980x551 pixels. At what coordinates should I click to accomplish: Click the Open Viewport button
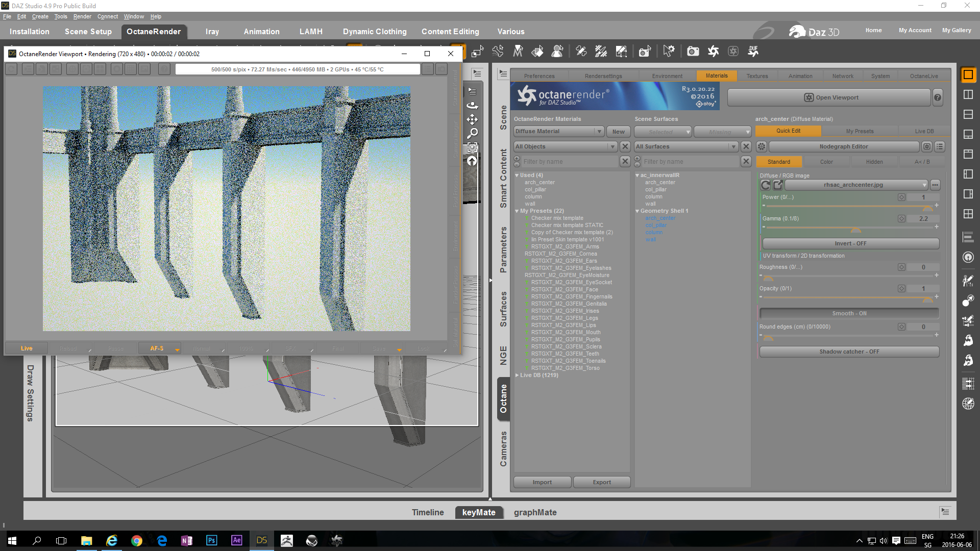click(x=830, y=97)
